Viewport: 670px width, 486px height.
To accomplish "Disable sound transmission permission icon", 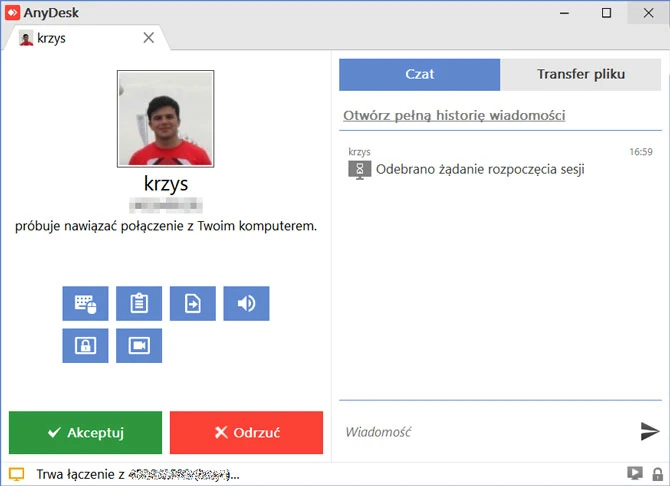I will pos(246,304).
